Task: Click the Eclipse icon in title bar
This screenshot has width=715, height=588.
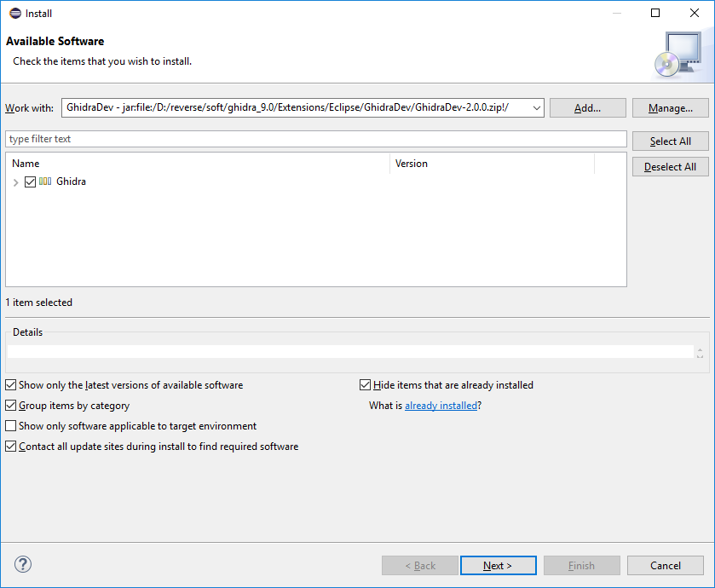Action: (15, 14)
